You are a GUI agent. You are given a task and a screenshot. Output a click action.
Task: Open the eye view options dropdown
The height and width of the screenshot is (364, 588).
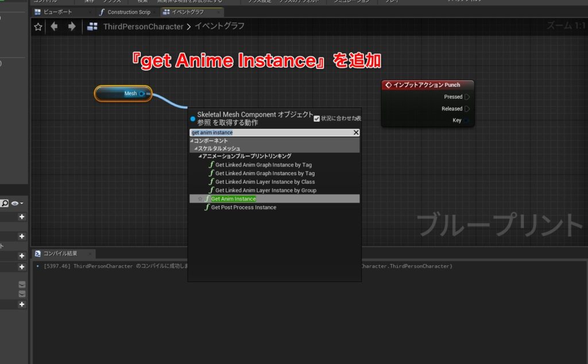point(17,203)
